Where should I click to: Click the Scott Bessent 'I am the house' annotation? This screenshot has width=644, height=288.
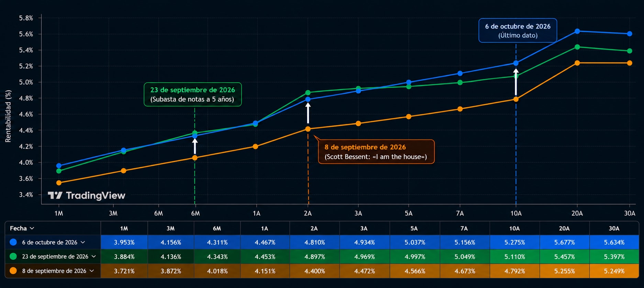point(376,152)
